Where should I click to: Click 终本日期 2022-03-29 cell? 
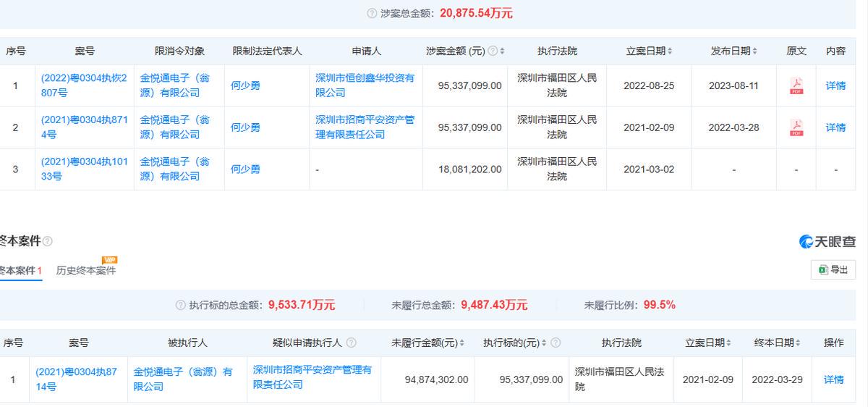777,379
